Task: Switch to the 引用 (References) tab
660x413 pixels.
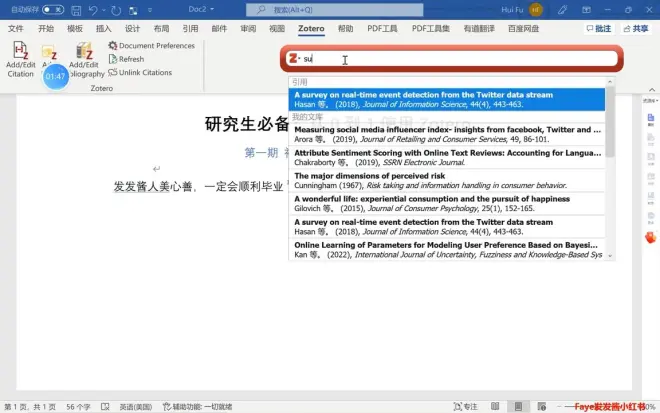Action: (x=190, y=29)
